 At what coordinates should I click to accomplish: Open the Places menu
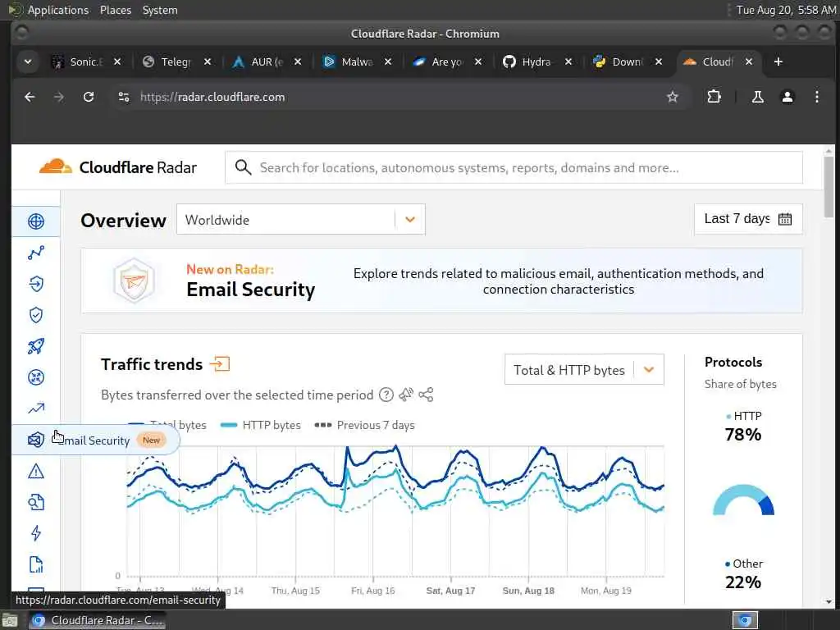(115, 10)
